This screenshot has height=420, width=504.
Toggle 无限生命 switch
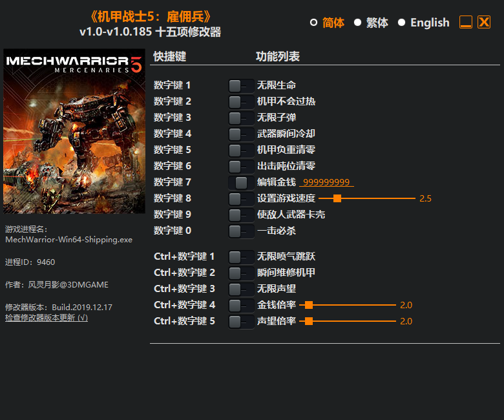[x=241, y=86]
